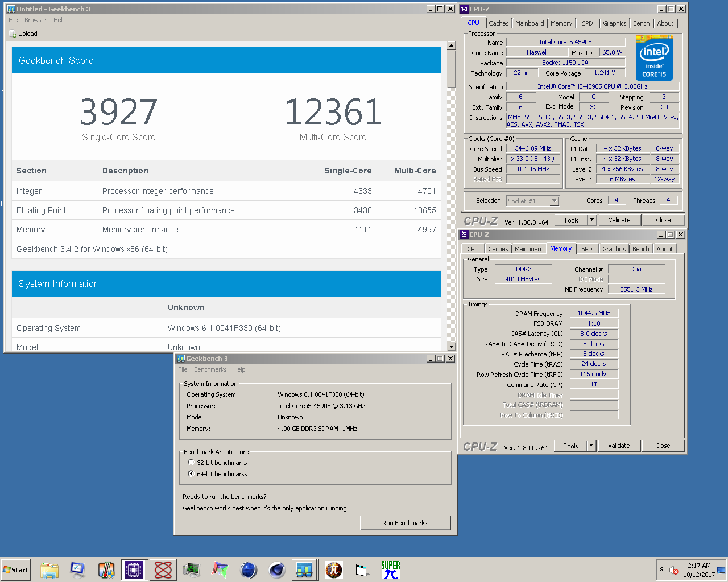
Task: Click Validate in the Memory tab CPU-Z window
Action: (619, 446)
